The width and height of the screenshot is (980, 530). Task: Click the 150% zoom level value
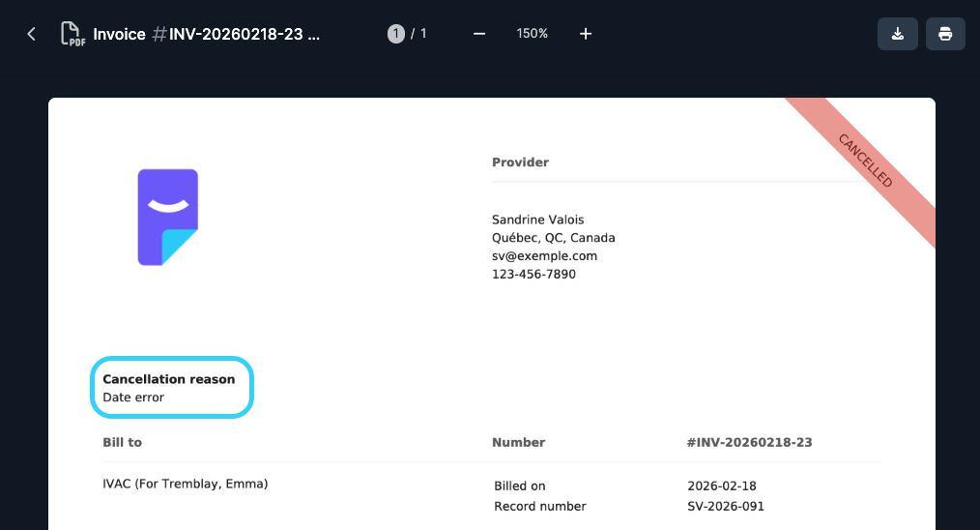point(532,34)
